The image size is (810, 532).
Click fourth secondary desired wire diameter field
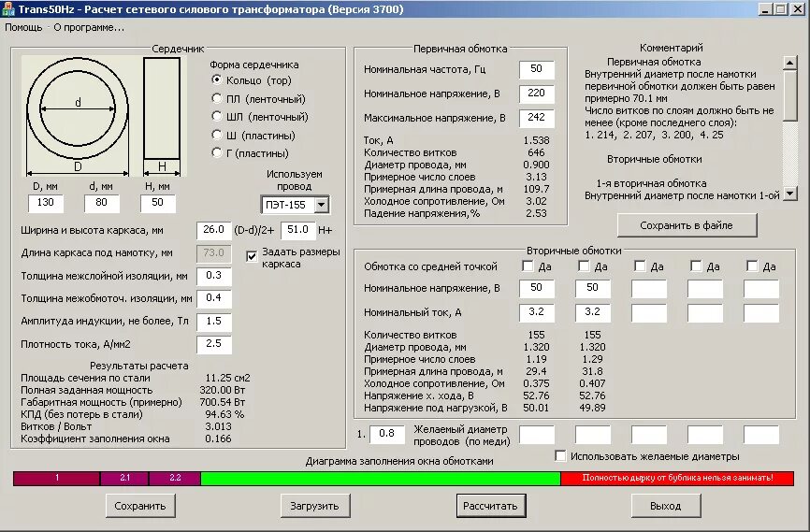tap(705, 435)
